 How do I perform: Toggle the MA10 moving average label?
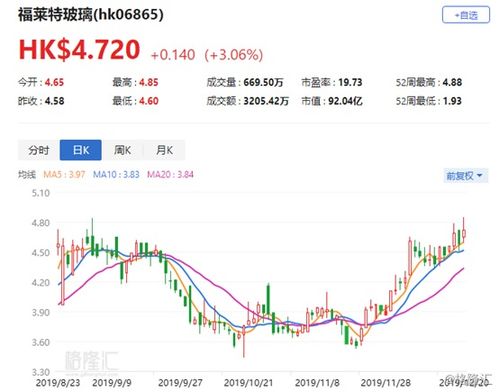coord(116,174)
